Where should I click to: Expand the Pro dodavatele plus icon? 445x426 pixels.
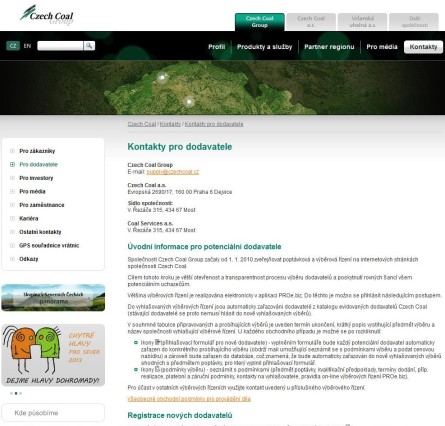coord(12,164)
